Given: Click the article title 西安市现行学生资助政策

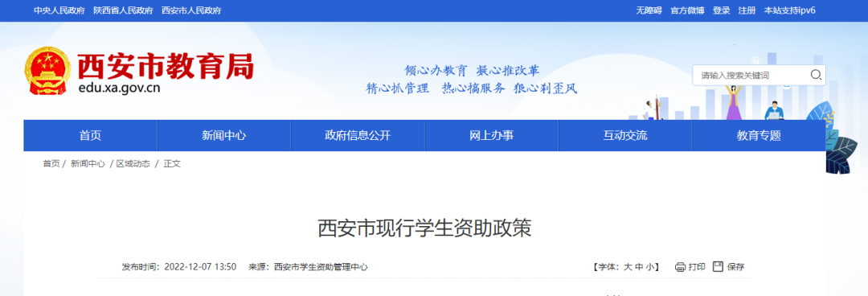Looking at the screenshot, I should [x=424, y=228].
